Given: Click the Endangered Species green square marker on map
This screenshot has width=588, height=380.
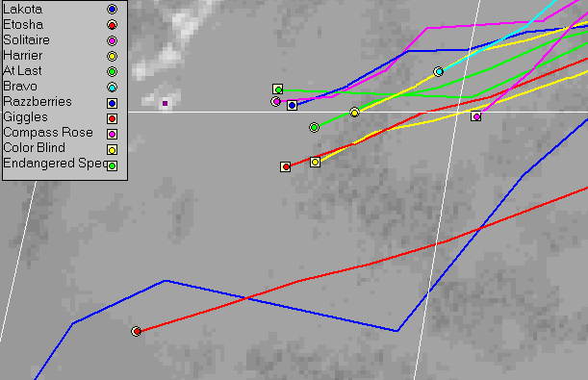Looking at the screenshot, I should tap(277, 89).
